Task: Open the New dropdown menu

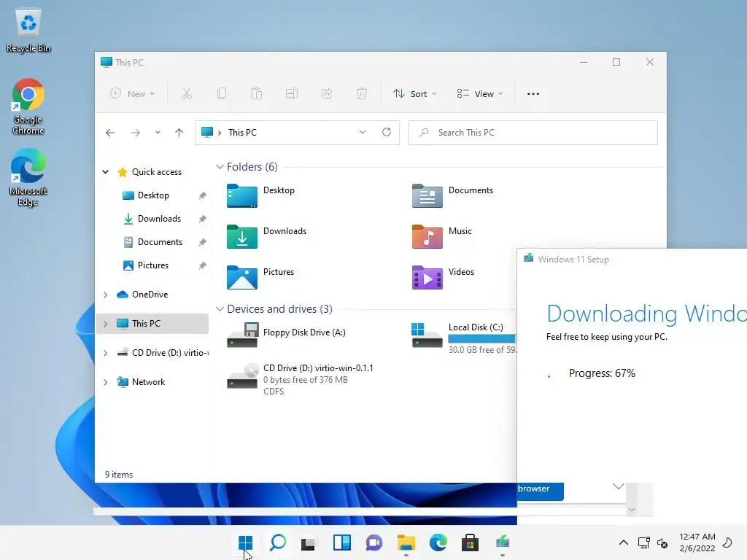Action: tap(133, 94)
